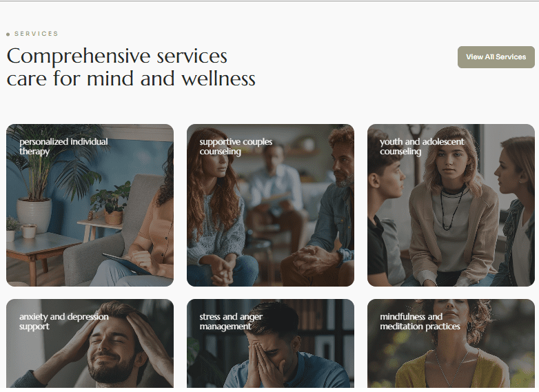539x392 pixels.
Task: Click the bullet dot beside SERVICES
Action: [8, 34]
